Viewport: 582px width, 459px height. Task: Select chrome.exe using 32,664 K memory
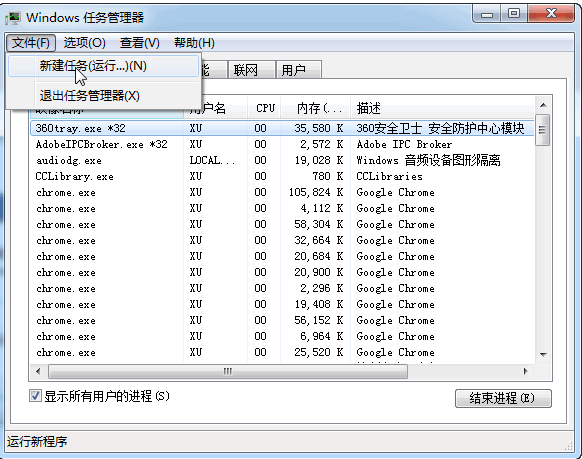coord(282,240)
